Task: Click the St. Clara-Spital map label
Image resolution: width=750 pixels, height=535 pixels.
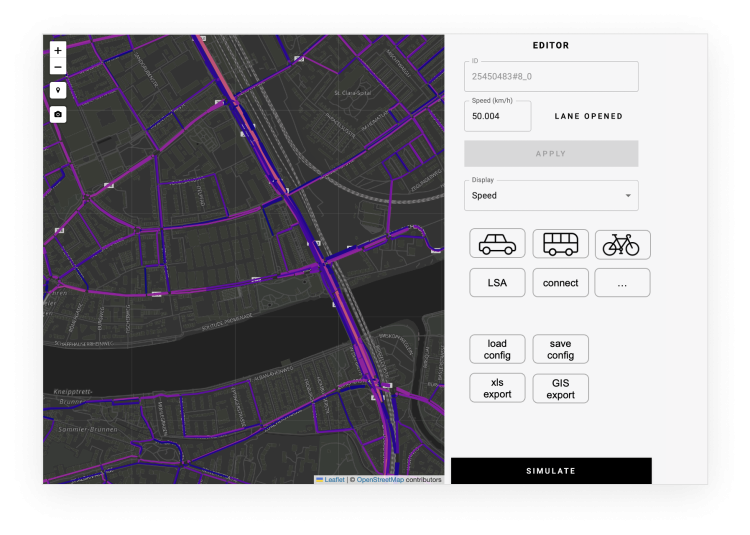Action: click(x=353, y=93)
